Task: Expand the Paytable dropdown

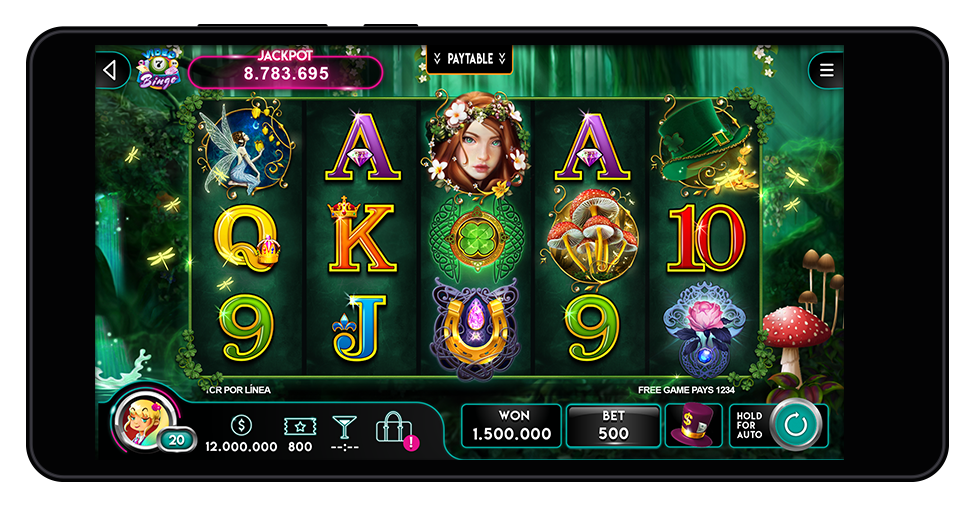Action: [469, 59]
